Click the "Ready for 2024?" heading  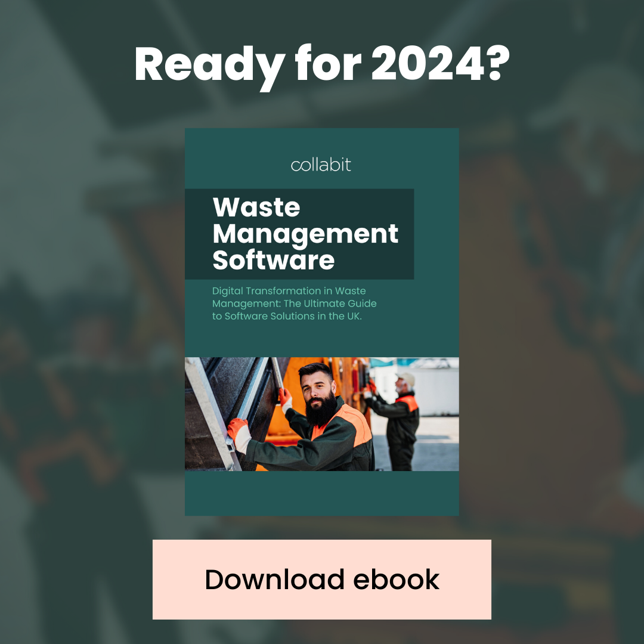[x=322, y=64]
